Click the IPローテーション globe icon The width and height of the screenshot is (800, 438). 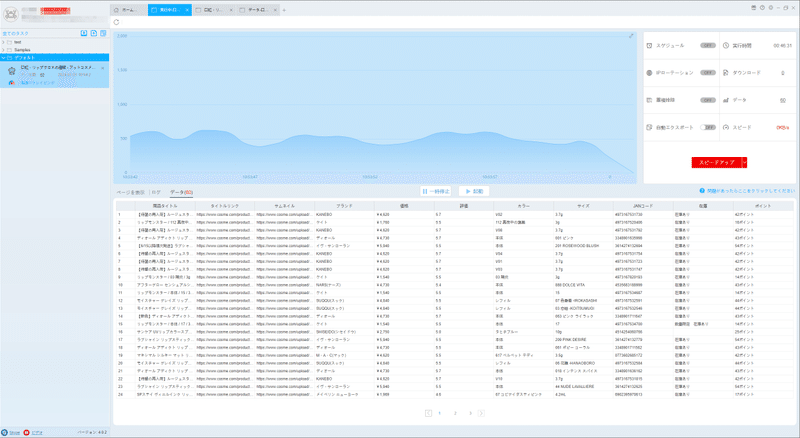(x=649, y=73)
